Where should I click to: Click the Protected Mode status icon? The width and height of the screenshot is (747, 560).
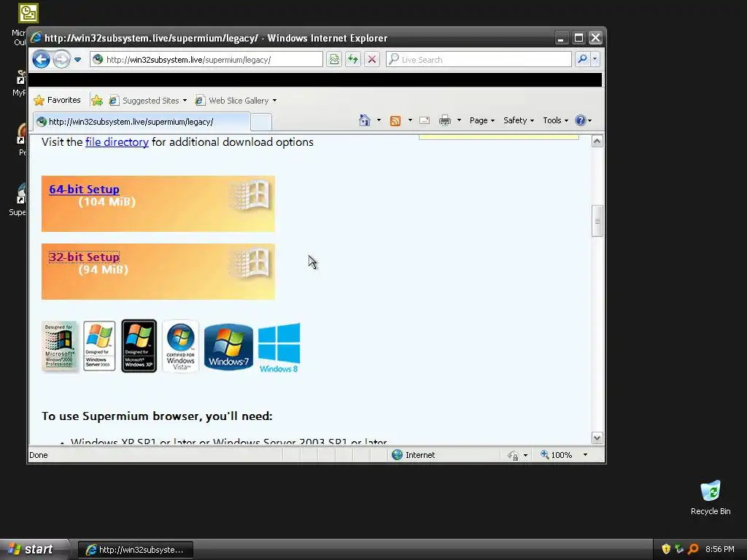point(513,455)
